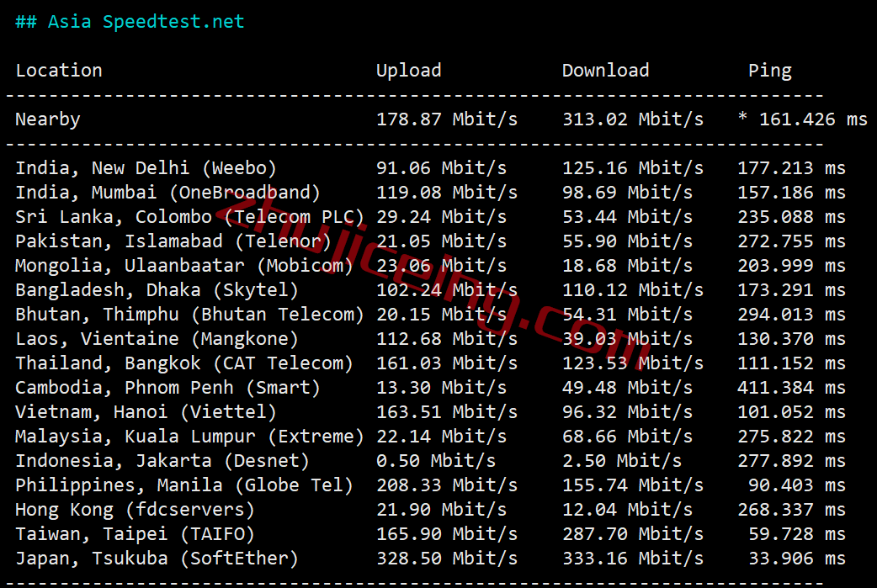Click Philippines Manila download 155.74 Mbit/s
Viewport: 877px width, 588px height.
click(x=633, y=485)
